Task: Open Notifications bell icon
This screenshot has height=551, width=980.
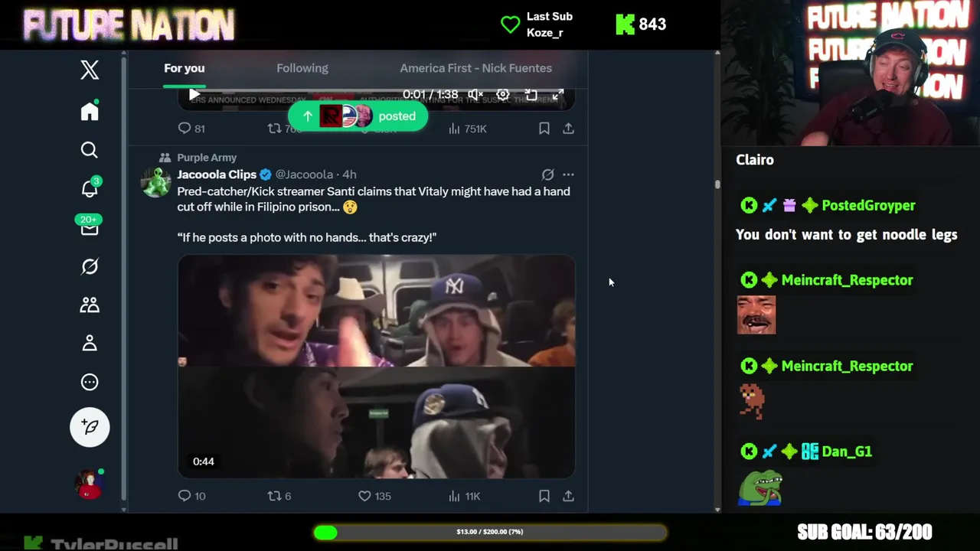Action: (90, 188)
